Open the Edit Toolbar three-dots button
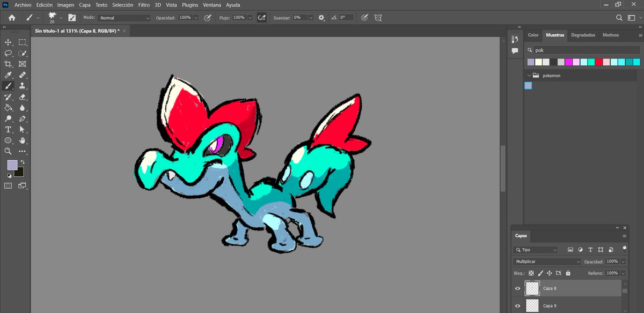The height and width of the screenshot is (313, 644). pyautogui.click(x=23, y=151)
